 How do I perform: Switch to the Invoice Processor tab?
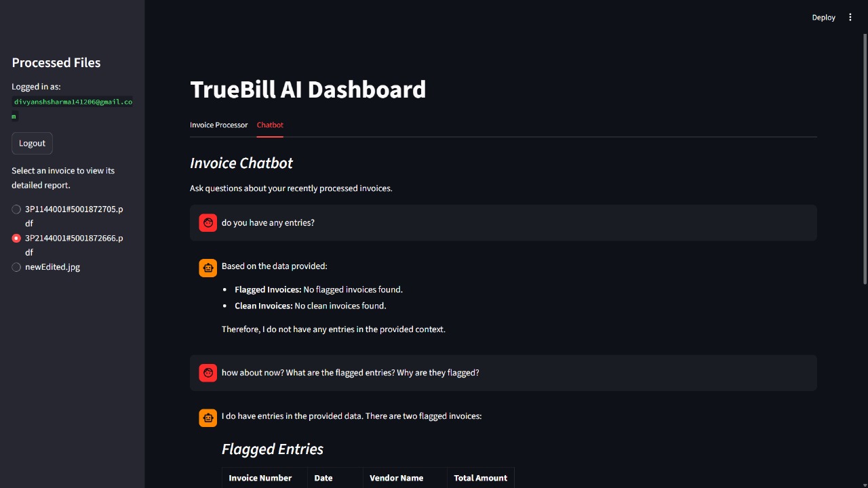coord(218,125)
